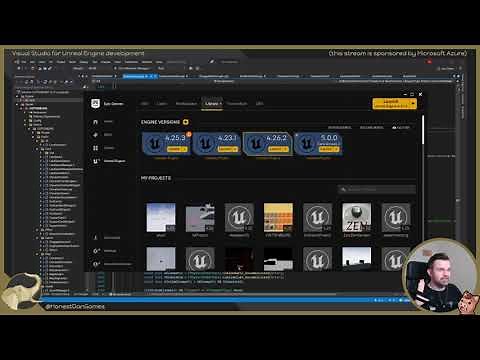Image resolution: width=480 pixels, height=360 pixels.
Task: Open options arrow beside 5.0.0 Launch
Action: point(337,149)
